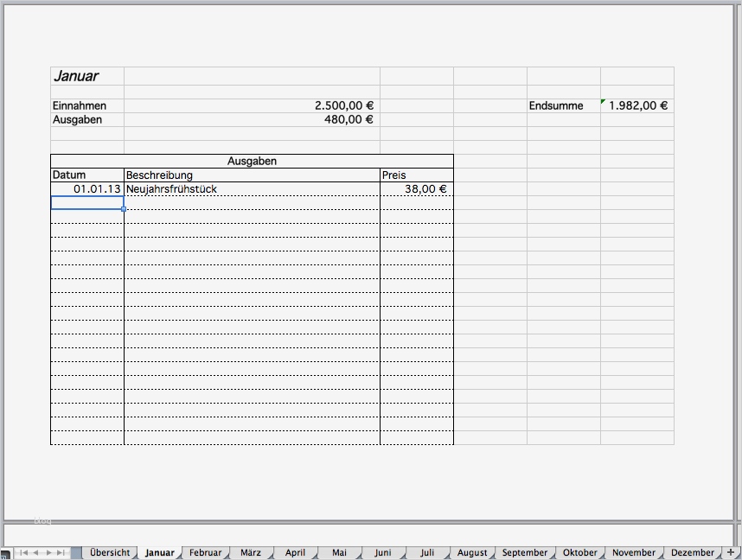The width and height of the screenshot is (742, 560).
Task: Select the September sheet tab
Action: click(525, 552)
